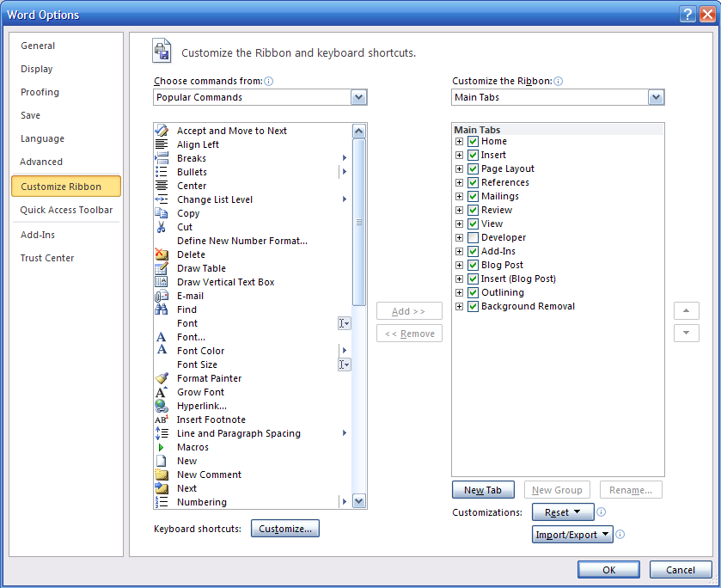Screen dimensions: 721x588
Task: Open the Import/Export dropdown
Action: [572, 535]
